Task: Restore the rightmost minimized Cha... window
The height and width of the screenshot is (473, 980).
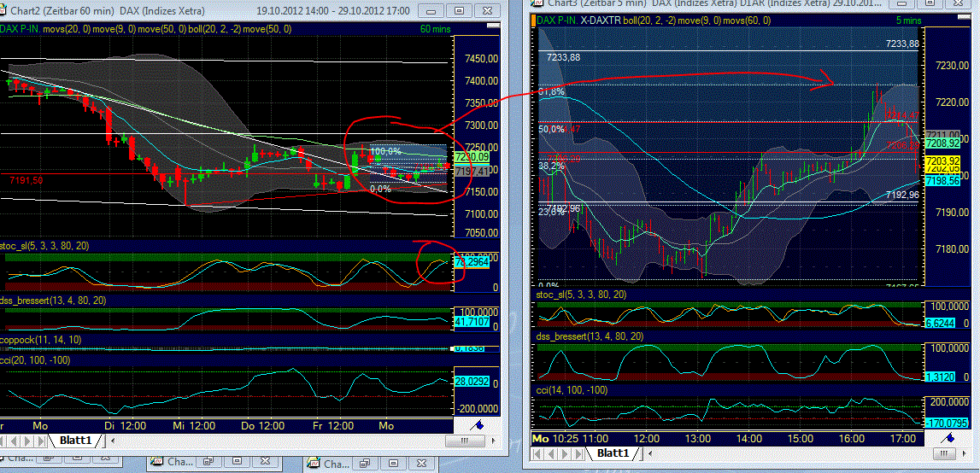Action: point(364,463)
